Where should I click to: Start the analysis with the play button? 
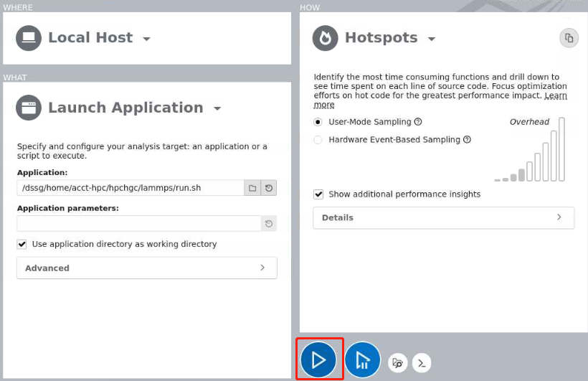pyautogui.click(x=318, y=360)
